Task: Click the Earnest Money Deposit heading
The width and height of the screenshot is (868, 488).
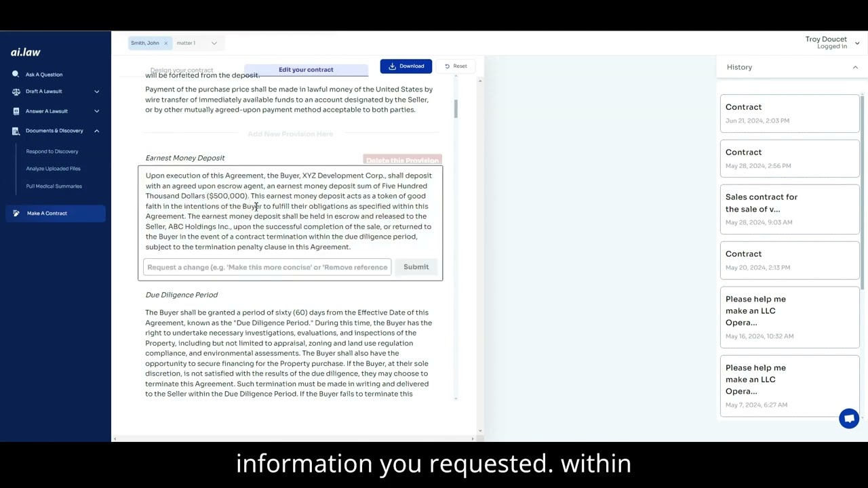Action: (184, 158)
